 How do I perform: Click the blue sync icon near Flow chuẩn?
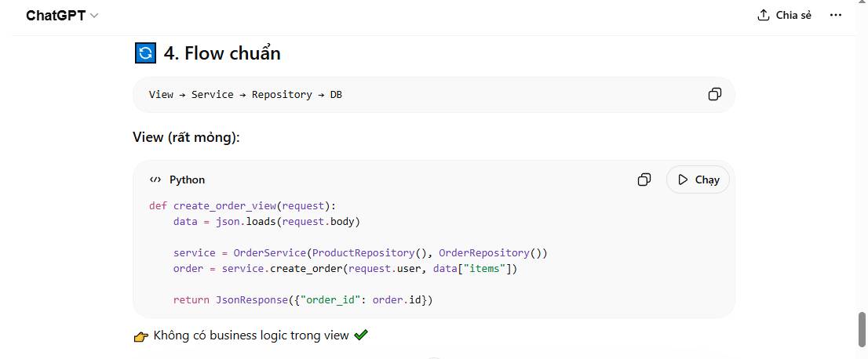pos(145,53)
